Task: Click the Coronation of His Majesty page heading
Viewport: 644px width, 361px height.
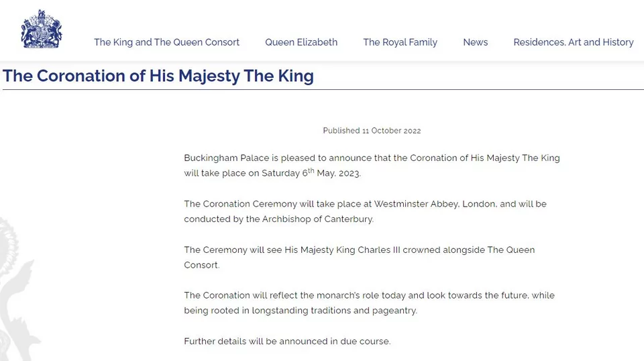Action: pyautogui.click(x=158, y=75)
